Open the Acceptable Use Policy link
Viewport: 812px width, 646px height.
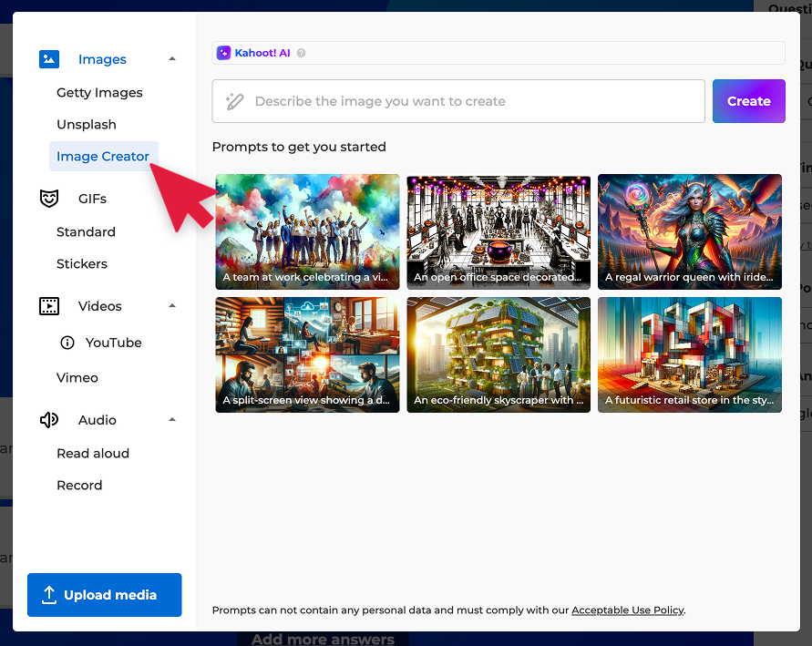(628, 610)
